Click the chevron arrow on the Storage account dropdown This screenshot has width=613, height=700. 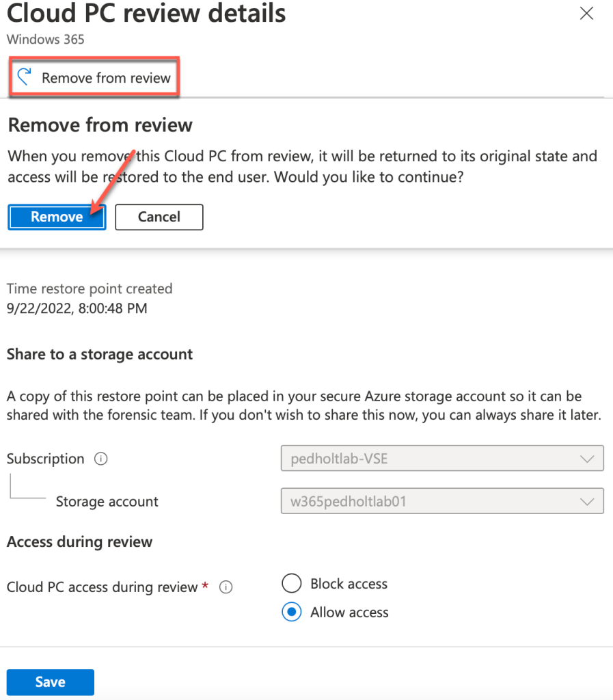587,501
